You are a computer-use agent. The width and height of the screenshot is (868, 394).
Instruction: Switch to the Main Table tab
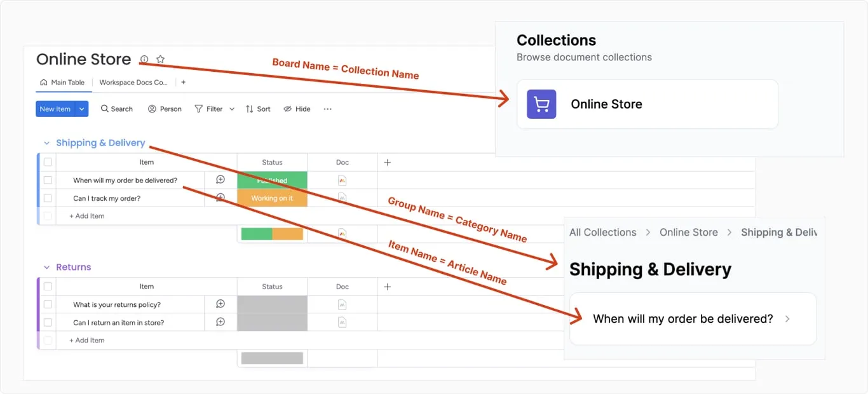(62, 83)
